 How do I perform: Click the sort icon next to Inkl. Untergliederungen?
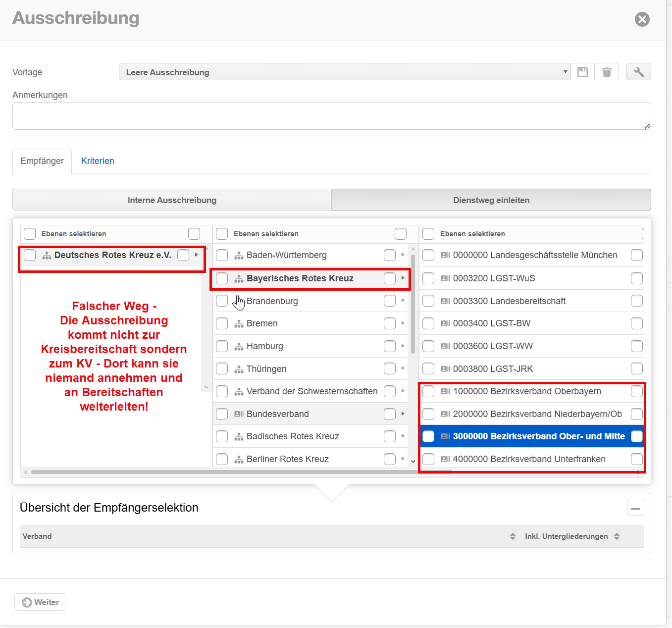pos(617,536)
